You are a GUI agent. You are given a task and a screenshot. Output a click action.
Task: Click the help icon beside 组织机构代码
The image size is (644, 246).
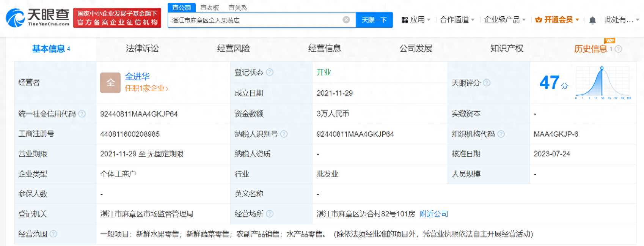pos(501,134)
